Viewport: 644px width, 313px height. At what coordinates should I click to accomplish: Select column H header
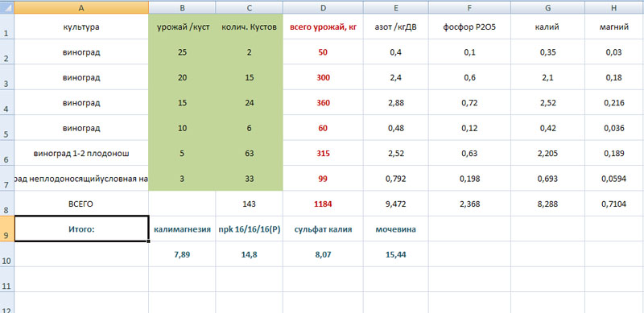pos(614,7)
